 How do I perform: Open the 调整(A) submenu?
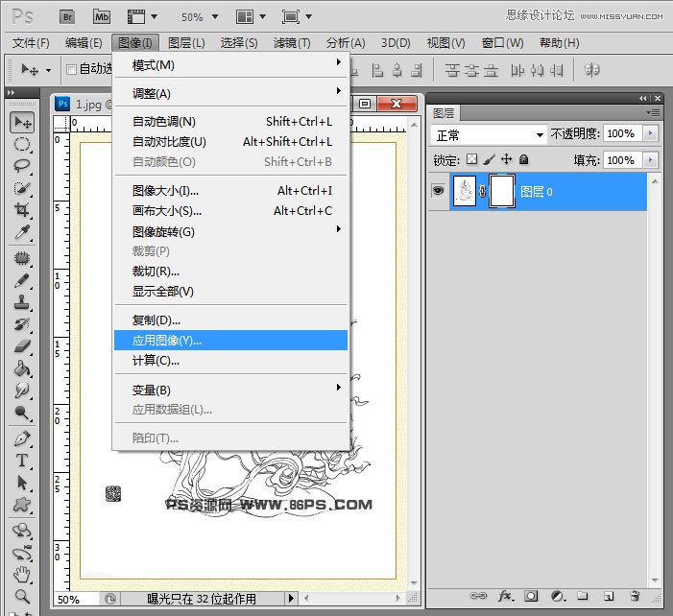click(x=231, y=93)
